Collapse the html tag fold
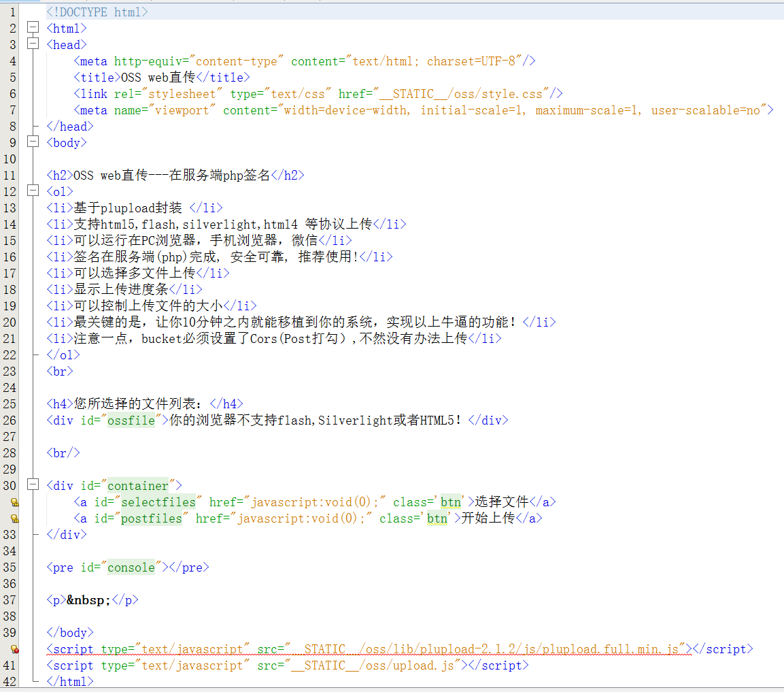 (32, 28)
